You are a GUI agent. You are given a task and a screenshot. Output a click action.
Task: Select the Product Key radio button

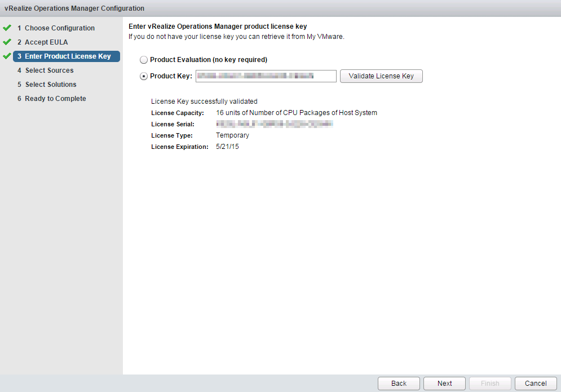144,76
